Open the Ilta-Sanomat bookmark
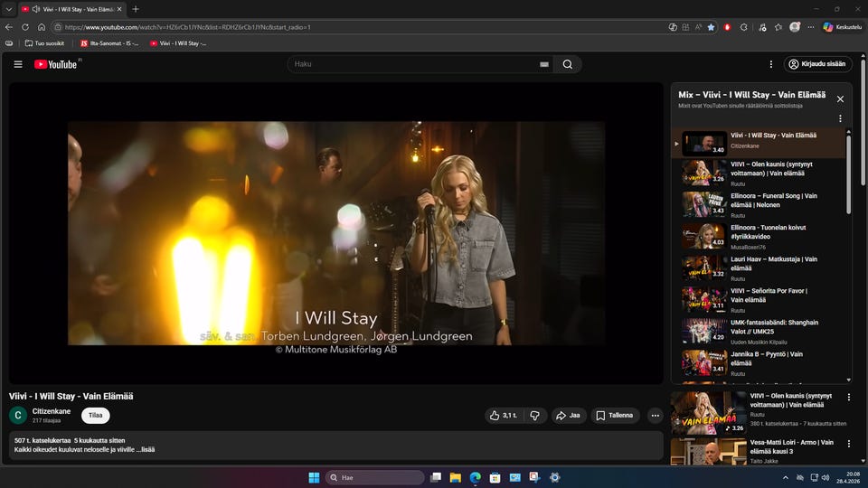Viewport: 868px width, 488px height. pyautogui.click(x=108, y=42)
